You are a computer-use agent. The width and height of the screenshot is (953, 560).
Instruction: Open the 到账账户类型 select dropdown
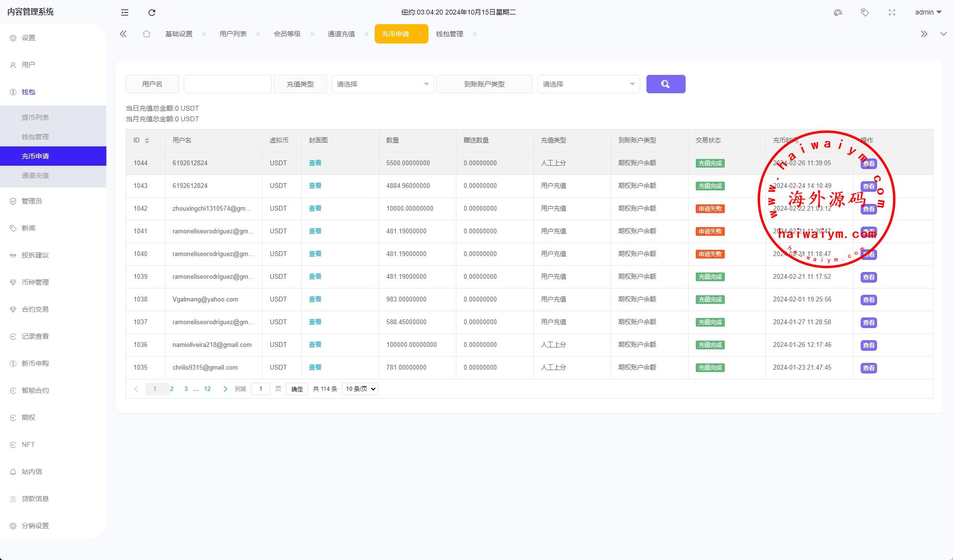coord(588,84)
